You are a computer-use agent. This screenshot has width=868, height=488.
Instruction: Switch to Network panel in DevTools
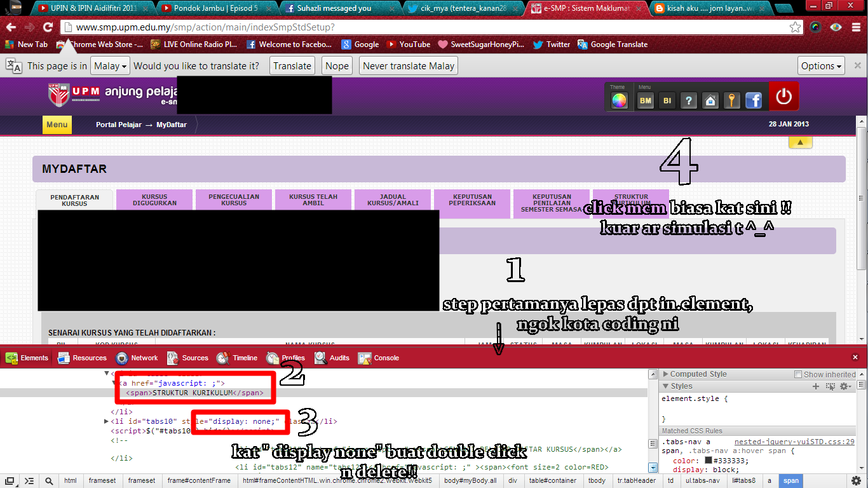137,358
